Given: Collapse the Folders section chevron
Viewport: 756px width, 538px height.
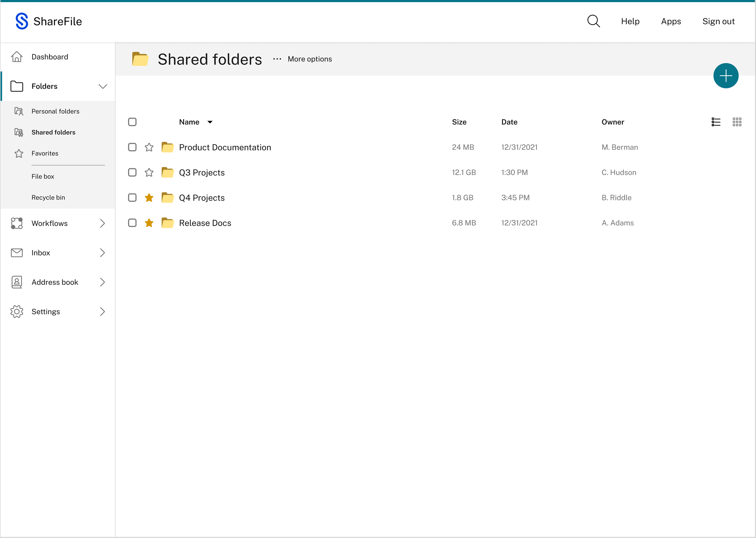Looking at the screenshot, I should [103, 87].
